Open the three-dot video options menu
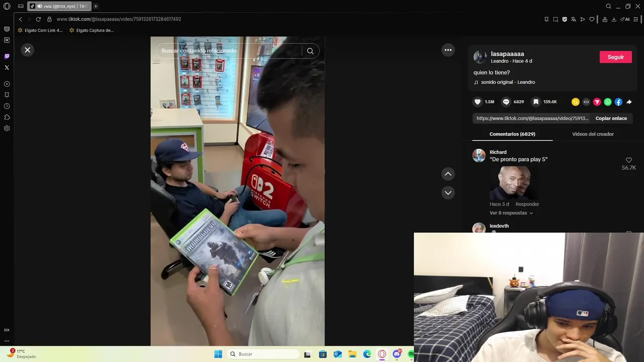Viewport: 644px width, 362px height. tap(448, 50)
